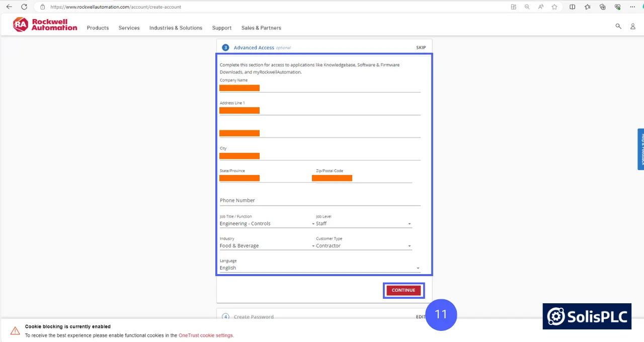The height and width of the screenshot is (342, 644).
Task: Select the Support menu item
Action: point(221,28)
